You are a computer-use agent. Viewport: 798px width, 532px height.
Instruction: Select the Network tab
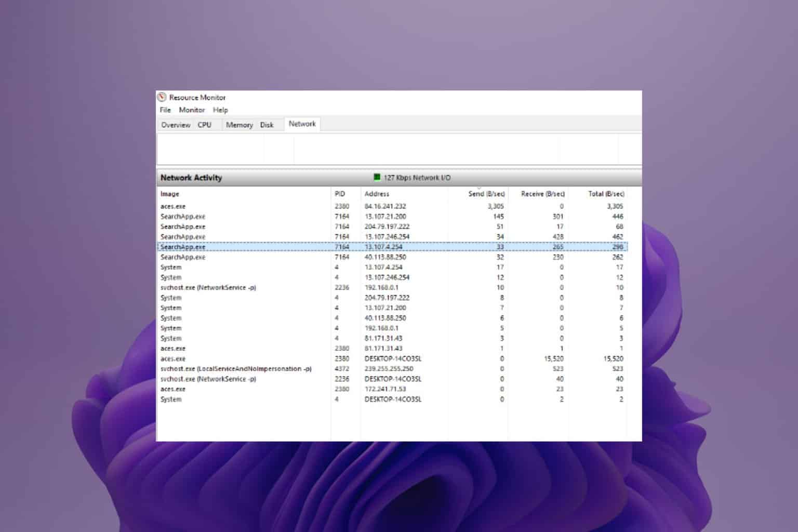point(302,124)
